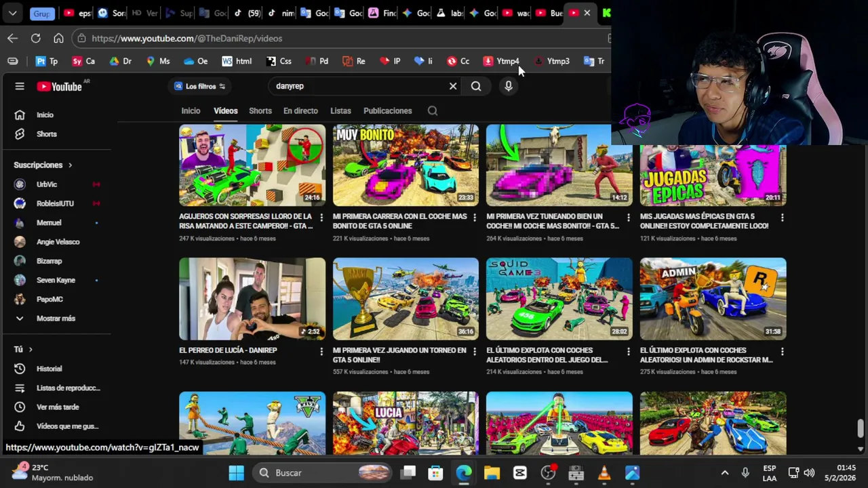Viewport: 868px width, 488px height.
Task: Open Publicaciones channel tab
Action: click(387, 110)
